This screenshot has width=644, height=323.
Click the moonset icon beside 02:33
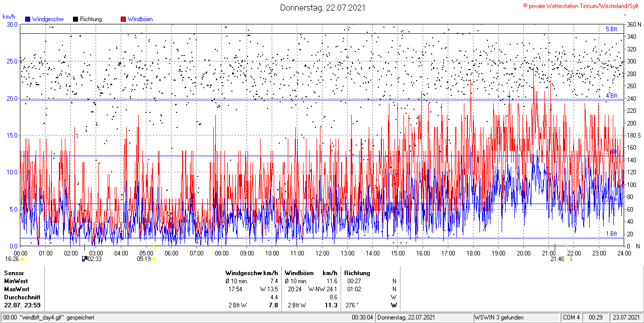point(84,259)
